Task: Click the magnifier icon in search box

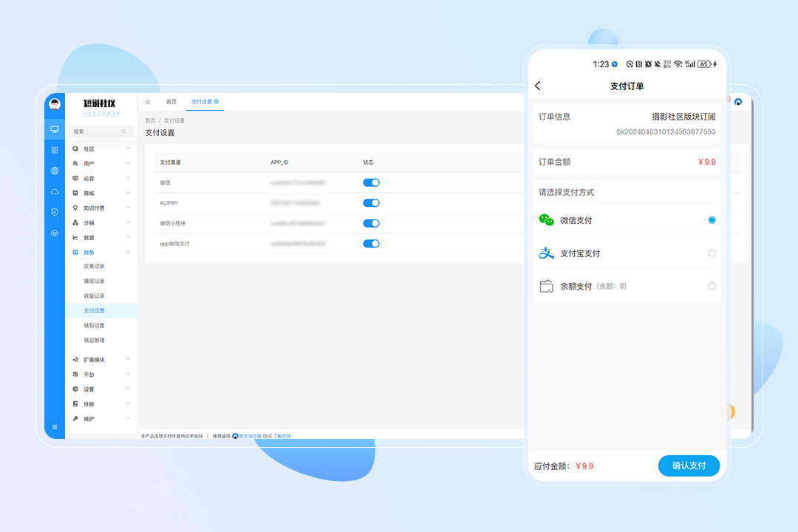Action: tap(123, 132)
